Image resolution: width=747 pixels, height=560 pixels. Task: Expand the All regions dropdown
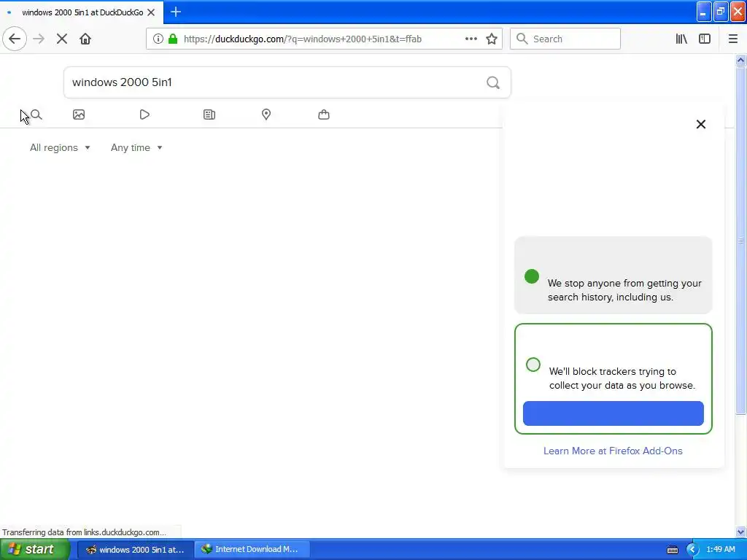(60, 147)
